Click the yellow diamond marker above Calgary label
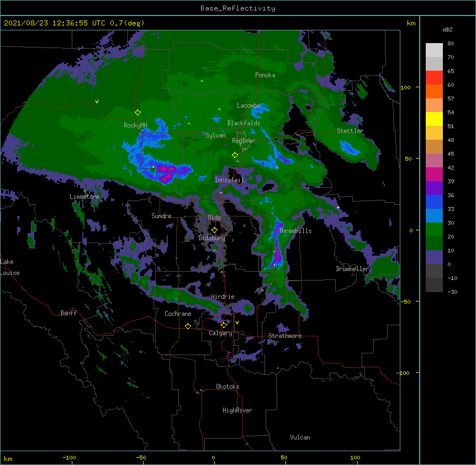 tap(224, 325)
